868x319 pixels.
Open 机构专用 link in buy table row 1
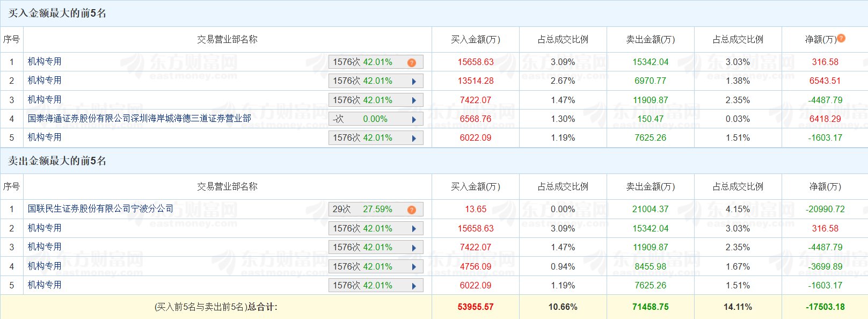[x=45, y=61]
